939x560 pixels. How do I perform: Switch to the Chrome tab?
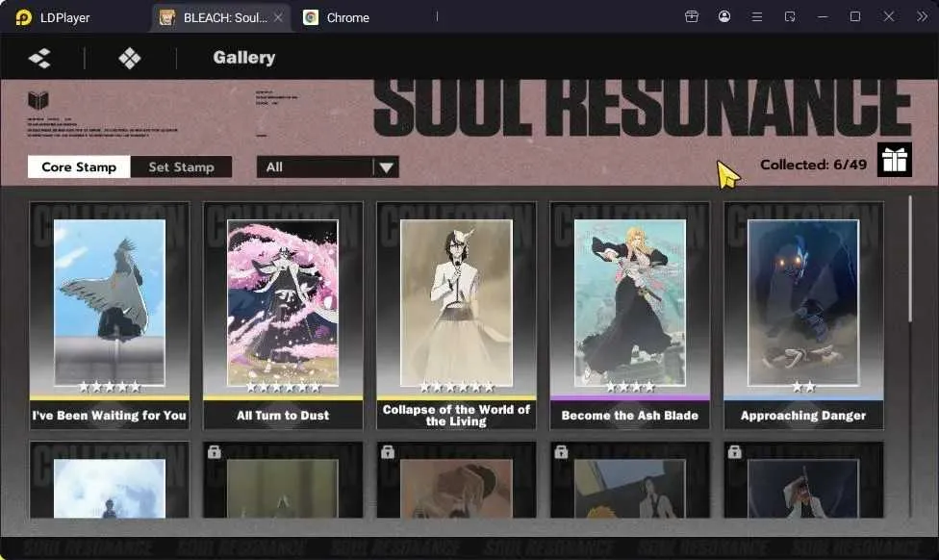336,17
